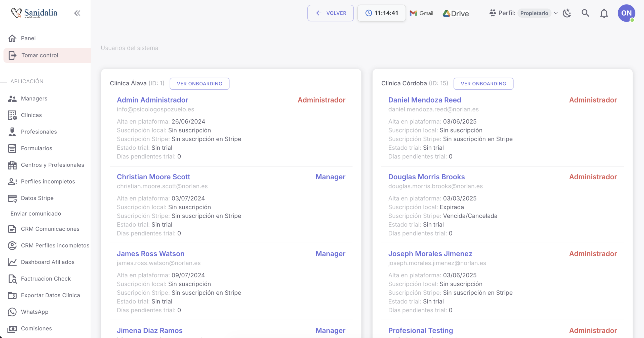Click the Dashboard Afiliados chart icon
644x338 pixels.
click(x=12, y=262)
